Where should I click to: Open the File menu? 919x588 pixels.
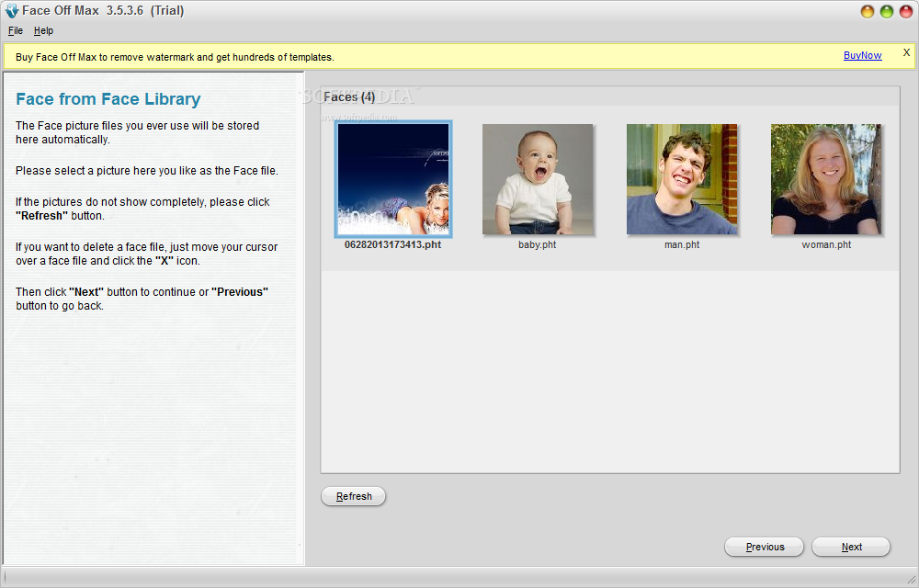point(16,30)
